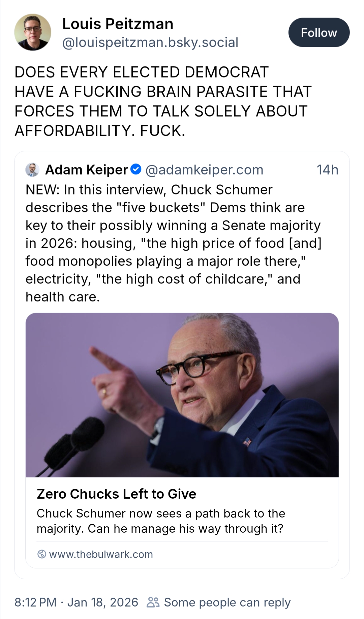Click the @adamkeiper.com handle
Screen dimensions: 364x619
point(204,170)
